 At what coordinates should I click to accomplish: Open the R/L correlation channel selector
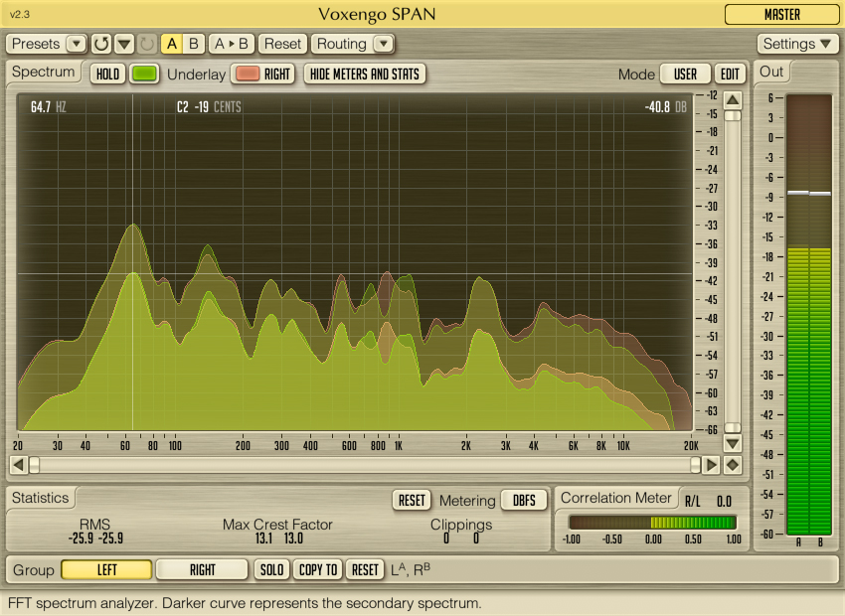(693, 502)
